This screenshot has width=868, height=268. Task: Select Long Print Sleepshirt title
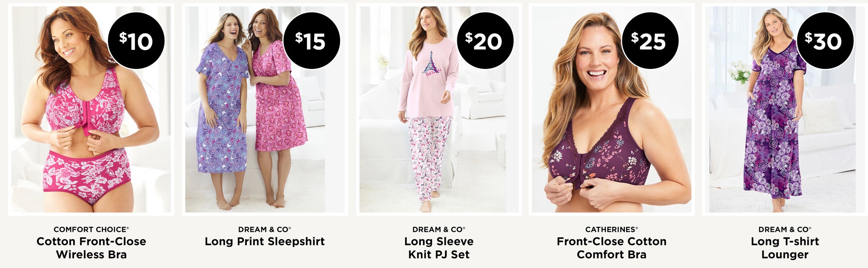tap(265, 242)
